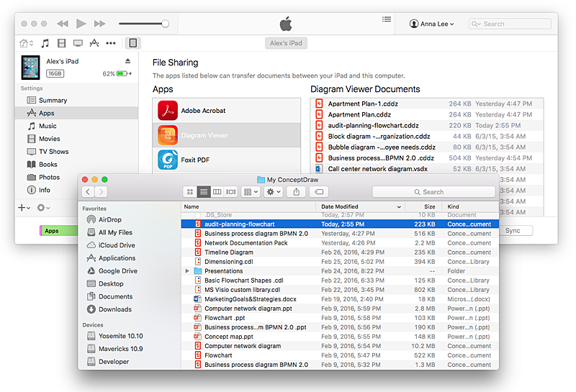Open the Apps library icon in iTunes toolbar
576x392 pixels.
[x=94, y=43]
